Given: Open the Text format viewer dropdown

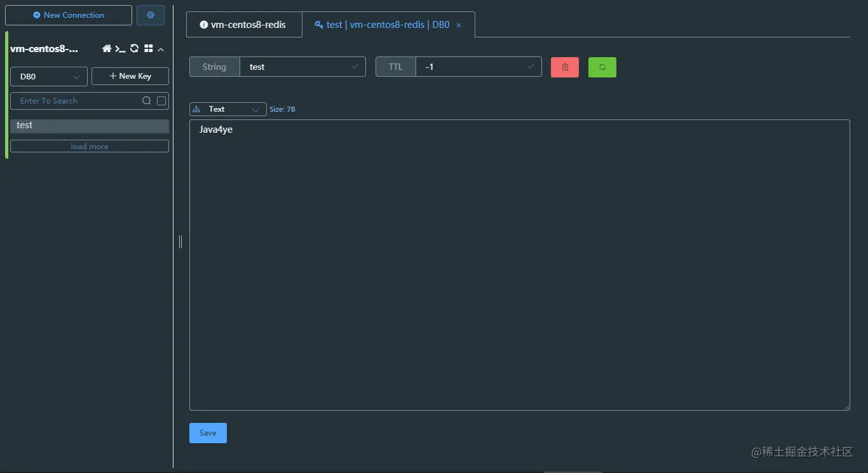Looking at the screenshot, I should click(228, 109).
